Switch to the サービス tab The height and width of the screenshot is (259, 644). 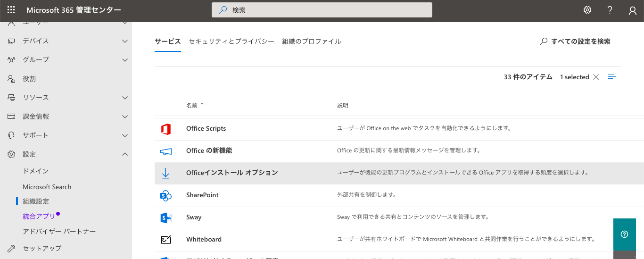(x=168, y=42)
